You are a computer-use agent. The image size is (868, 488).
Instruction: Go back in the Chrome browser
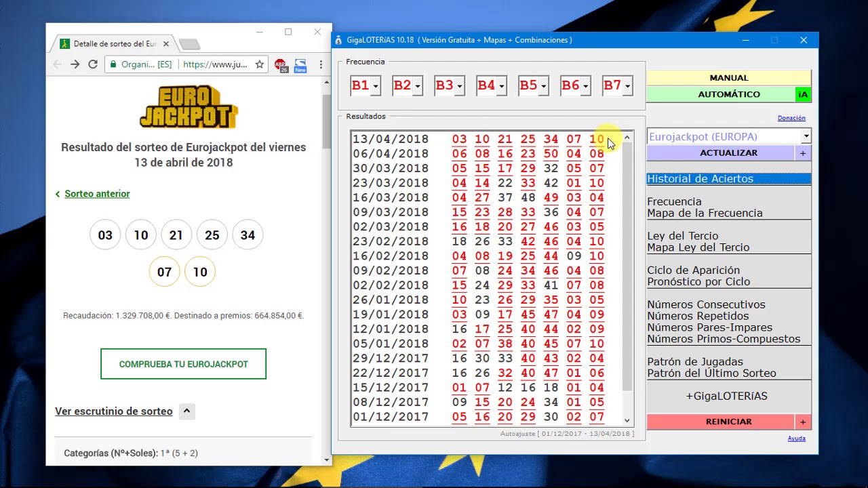[x=57, y=64]
